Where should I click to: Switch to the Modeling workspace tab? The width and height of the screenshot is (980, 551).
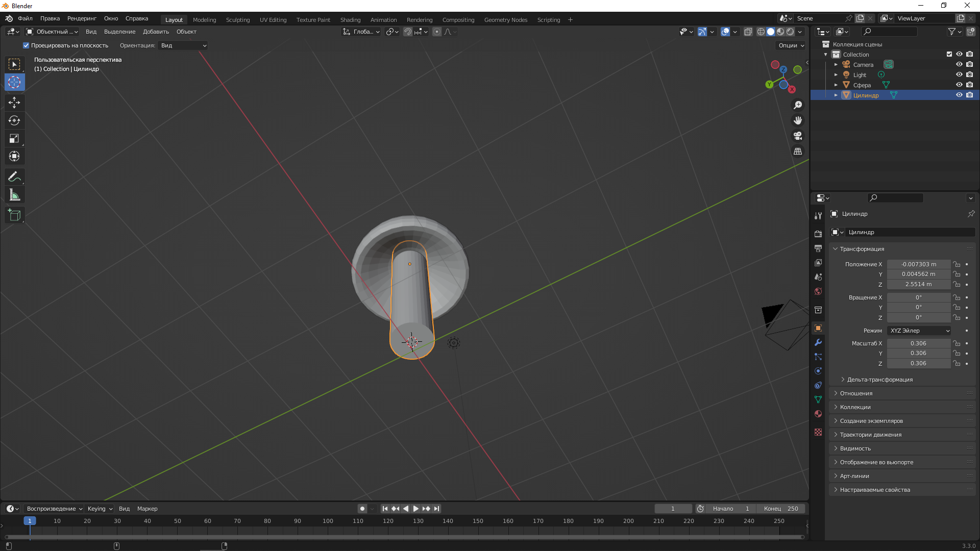click(204, 20)
